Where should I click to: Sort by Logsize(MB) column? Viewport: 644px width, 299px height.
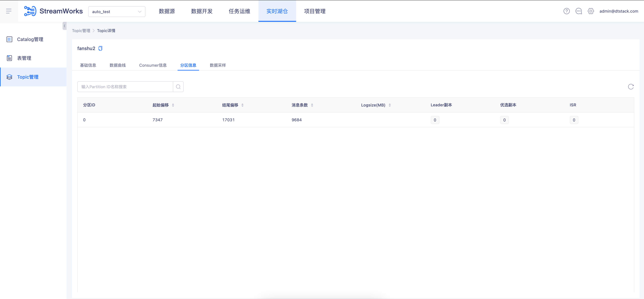[x=390, y=105]
